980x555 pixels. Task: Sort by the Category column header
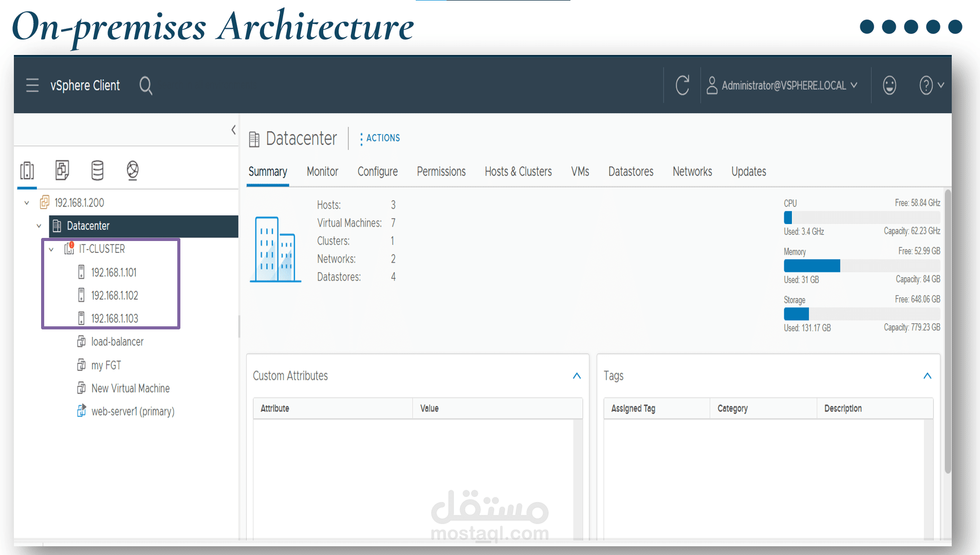coord(764,409)
